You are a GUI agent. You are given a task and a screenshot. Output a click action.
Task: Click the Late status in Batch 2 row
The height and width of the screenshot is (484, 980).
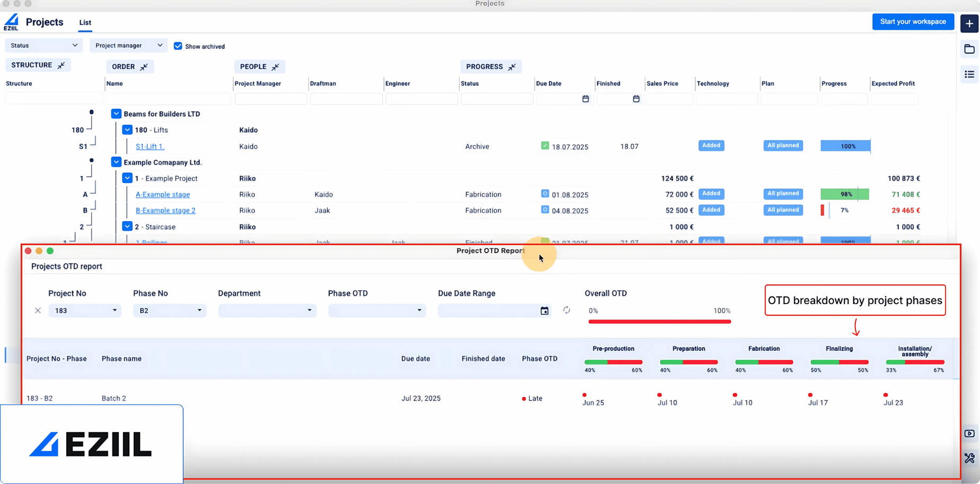tap(532, 399)
